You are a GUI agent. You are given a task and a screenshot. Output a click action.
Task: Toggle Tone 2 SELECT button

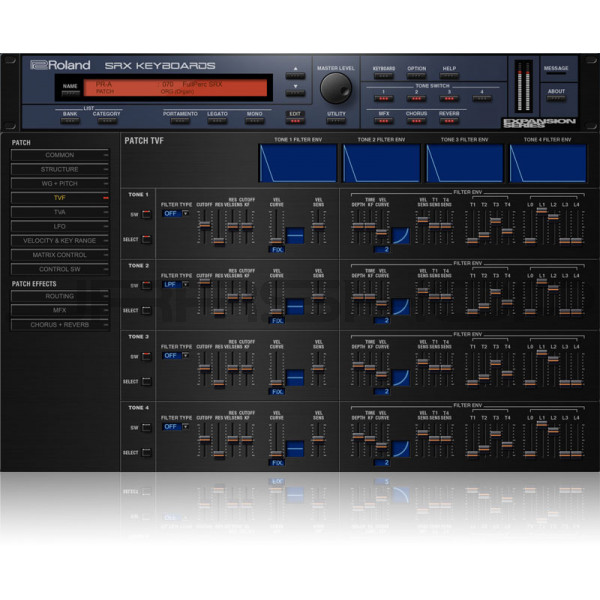[147, 310]
